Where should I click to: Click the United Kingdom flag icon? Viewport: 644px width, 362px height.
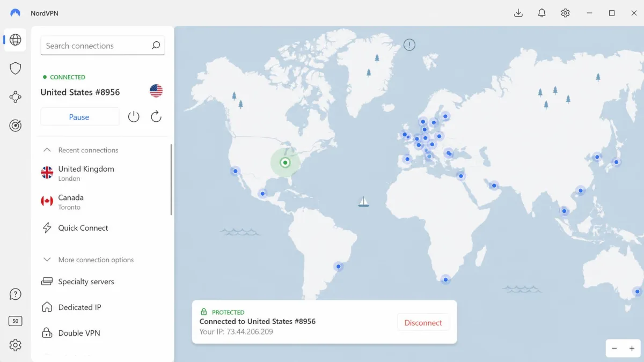(x=47, y=172)
